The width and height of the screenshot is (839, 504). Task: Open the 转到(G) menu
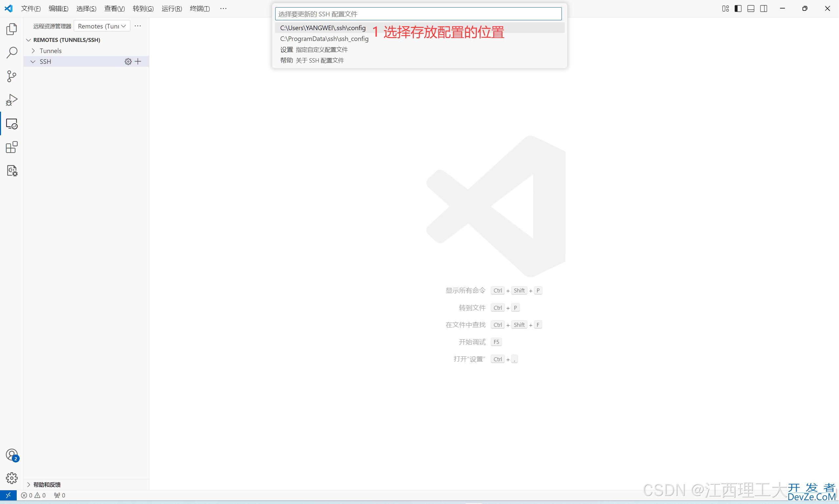coord(143,9)
